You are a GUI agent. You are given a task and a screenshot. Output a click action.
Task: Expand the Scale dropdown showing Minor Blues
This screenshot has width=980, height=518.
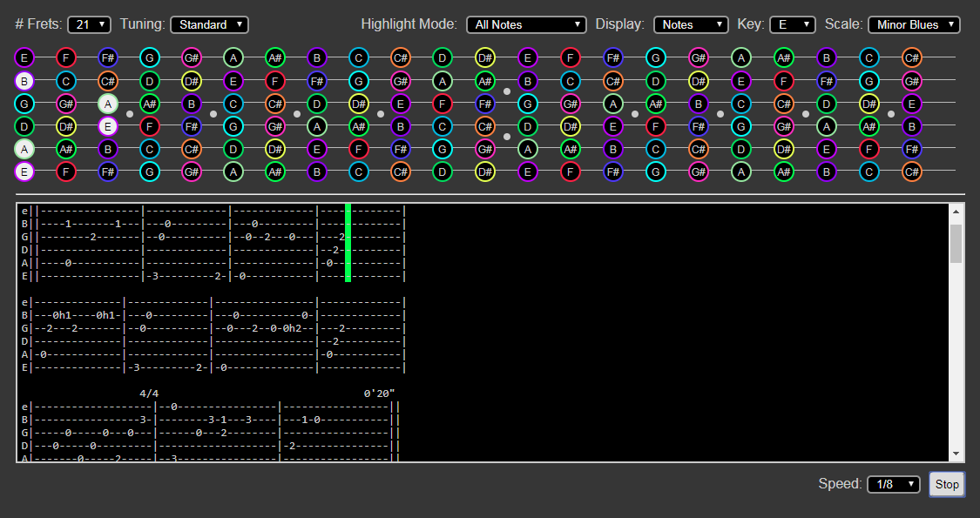click(915, 24)
